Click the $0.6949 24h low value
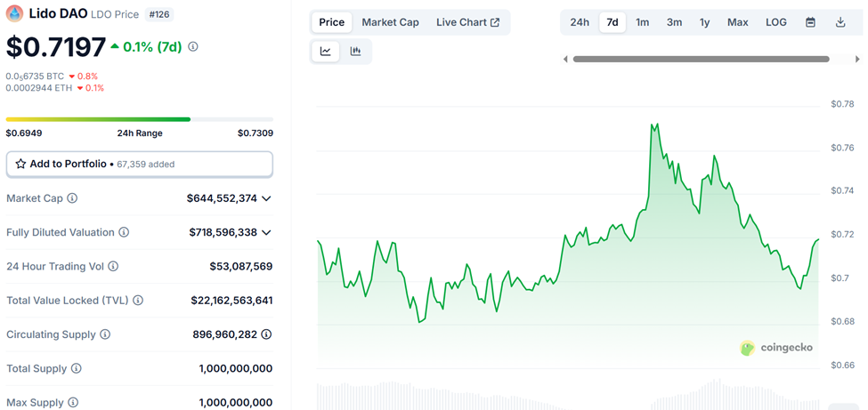Screen dimensions: 868x410 [24, 133]
